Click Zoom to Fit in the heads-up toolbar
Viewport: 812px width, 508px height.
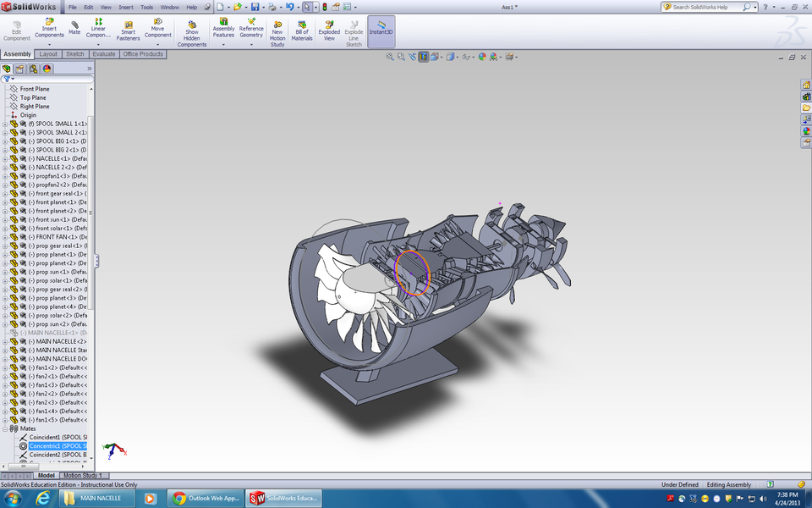[x=390, y=57]
